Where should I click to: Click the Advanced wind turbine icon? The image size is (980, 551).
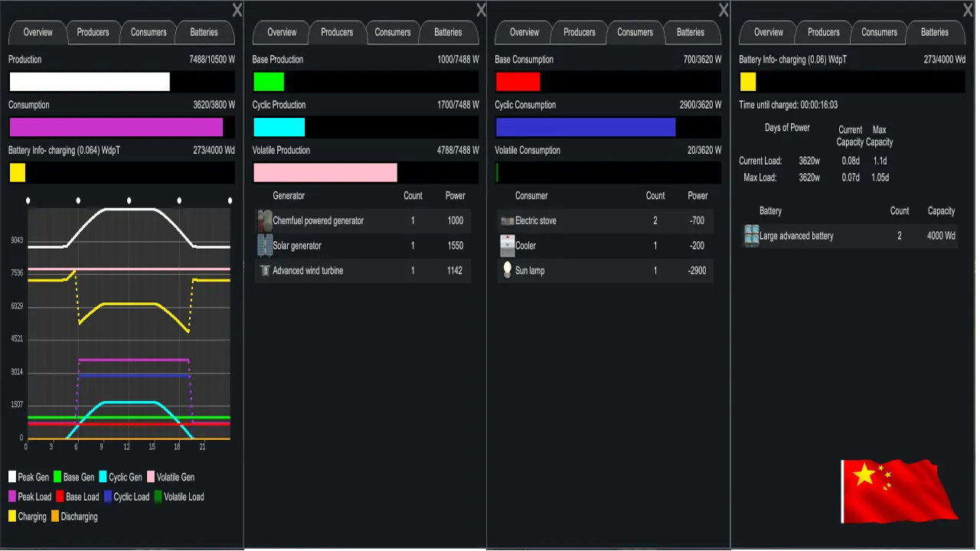click(265, 271)
